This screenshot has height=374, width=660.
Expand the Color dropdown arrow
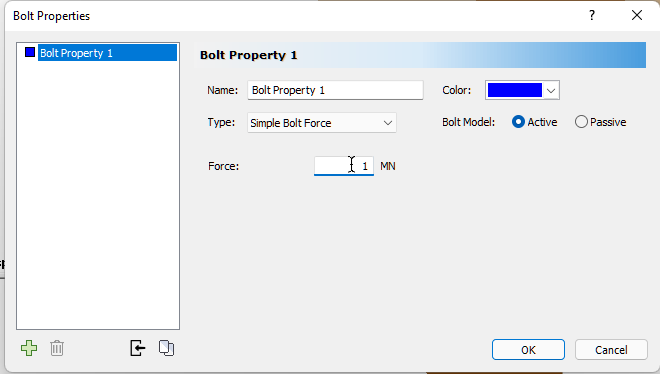click(x=551, y=90)
